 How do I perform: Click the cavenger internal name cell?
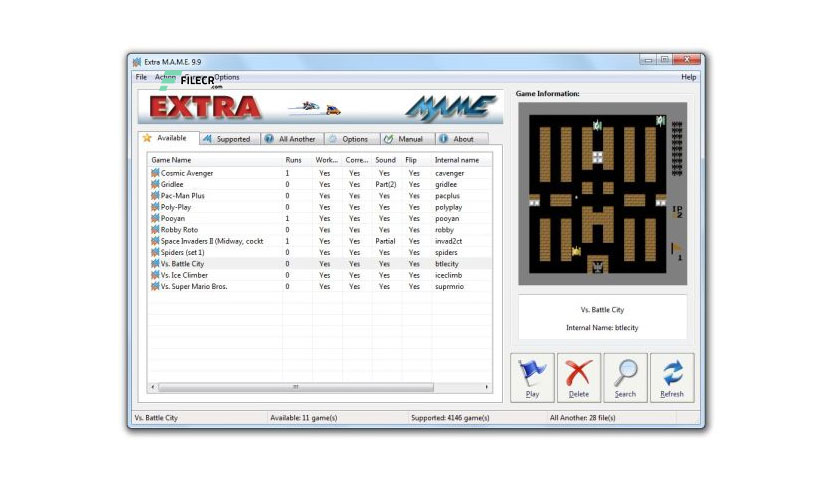click(449, 173)
